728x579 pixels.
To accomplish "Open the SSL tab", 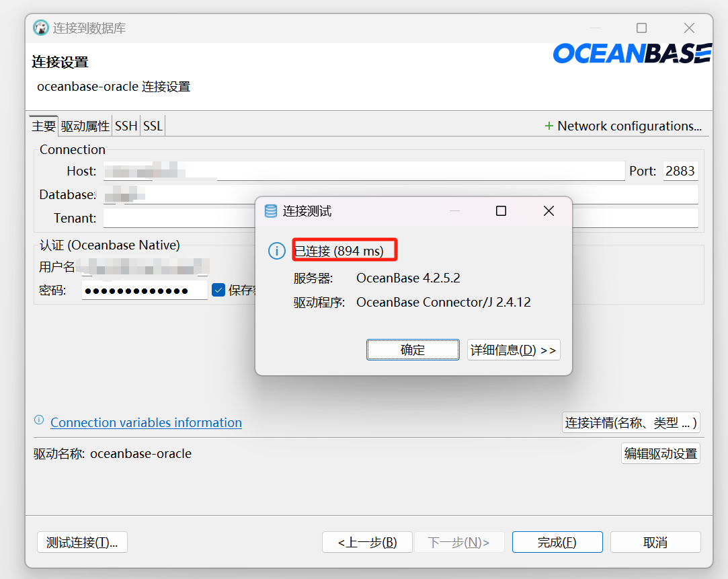I will point(153,126).
